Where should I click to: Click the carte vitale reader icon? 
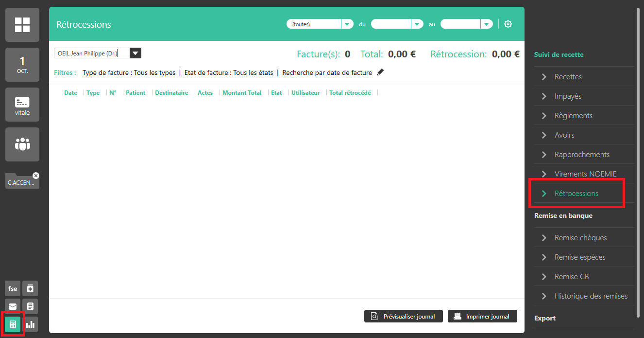click(22, 105)
